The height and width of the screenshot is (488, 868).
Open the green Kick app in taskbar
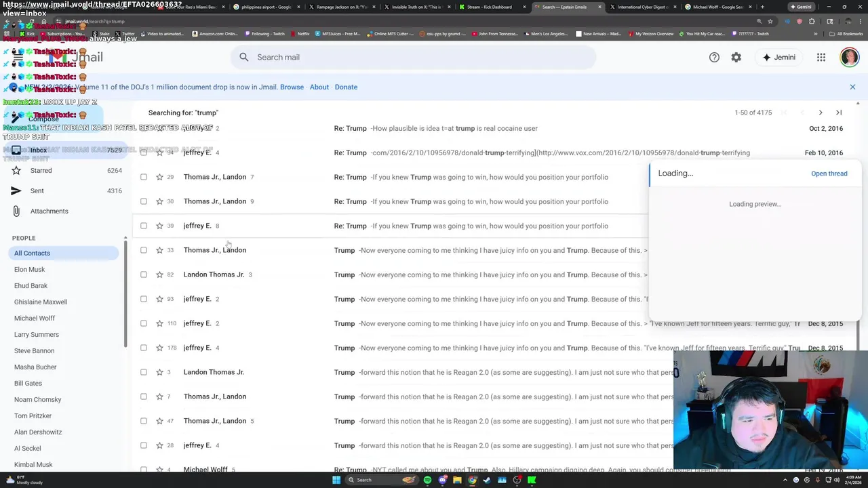(532, 480)
